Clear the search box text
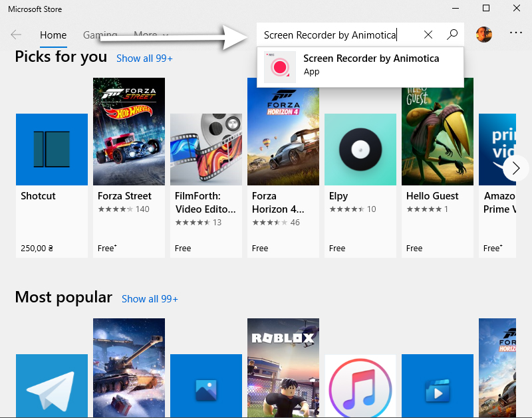Viewport: 532px width, 418px height. (428, 35)
